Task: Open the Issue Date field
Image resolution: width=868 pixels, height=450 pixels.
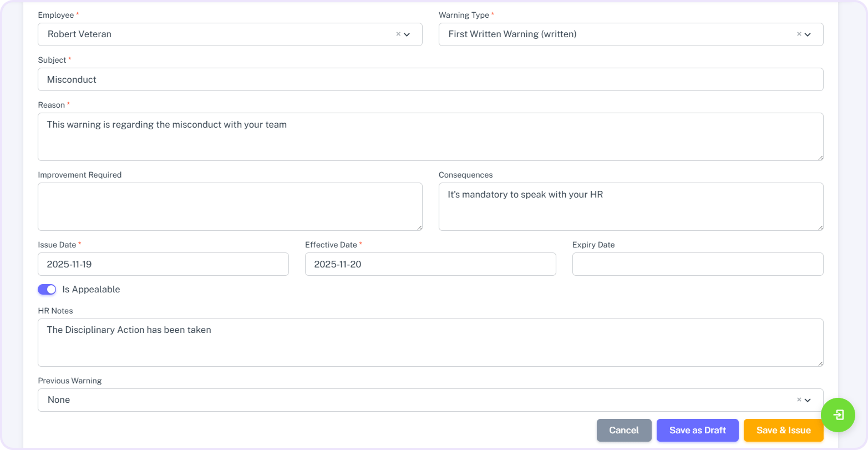Action: [x=163, y=264]
